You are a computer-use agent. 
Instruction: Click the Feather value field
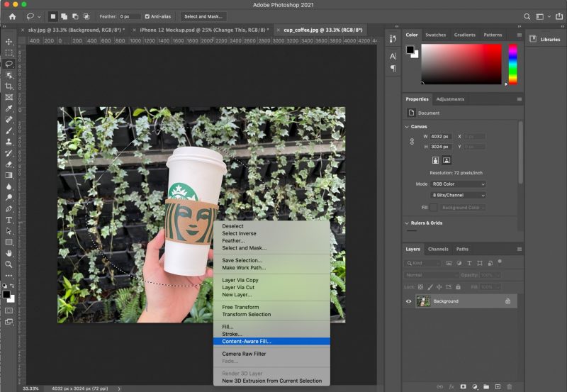[130, 16]
